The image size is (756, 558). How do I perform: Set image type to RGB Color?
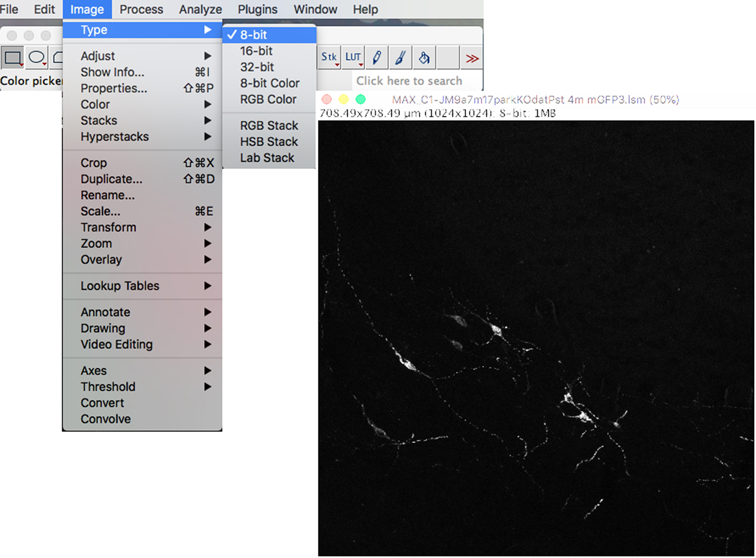[x=269, y=99]
